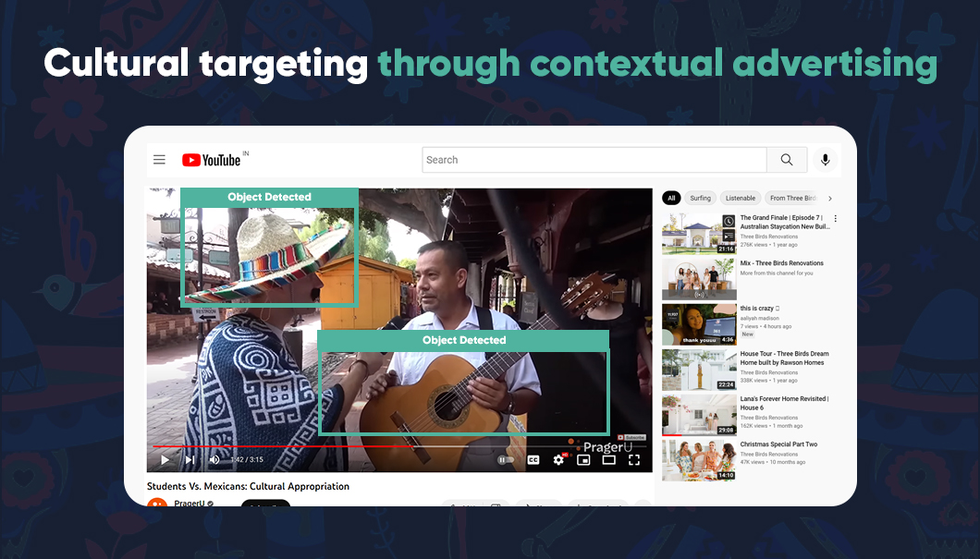Play the video
The image size is (980, 559).
tap(165, 460)
